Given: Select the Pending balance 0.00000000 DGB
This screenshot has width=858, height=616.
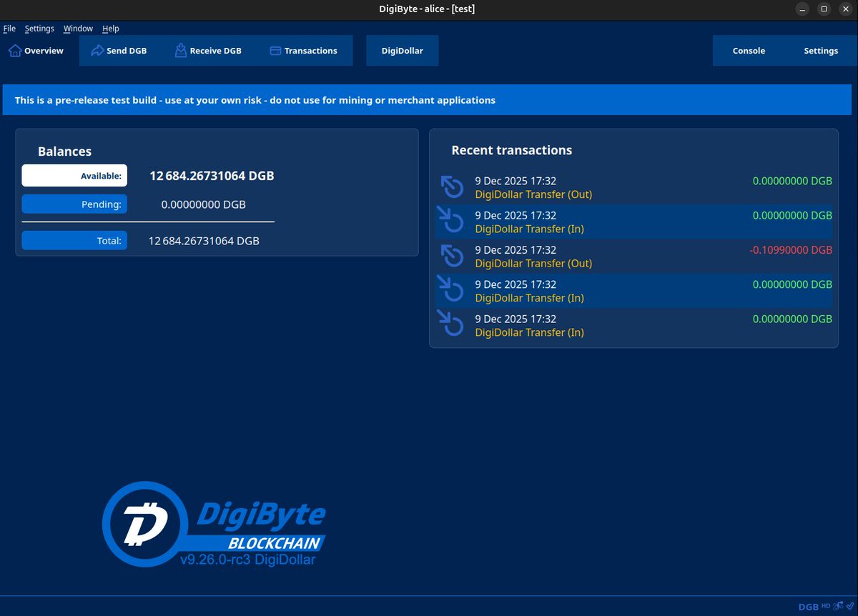Looking at the screenshot, I should click(x=204, y=204).
